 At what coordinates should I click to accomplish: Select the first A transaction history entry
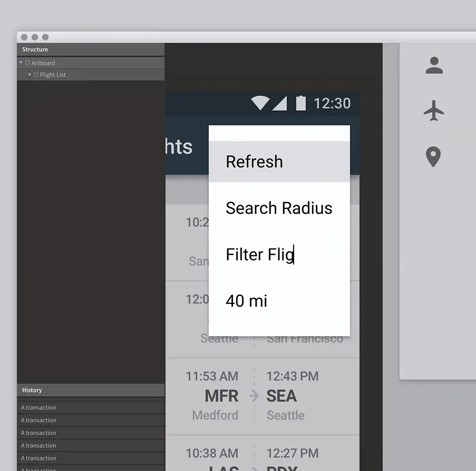coord(91,408)
